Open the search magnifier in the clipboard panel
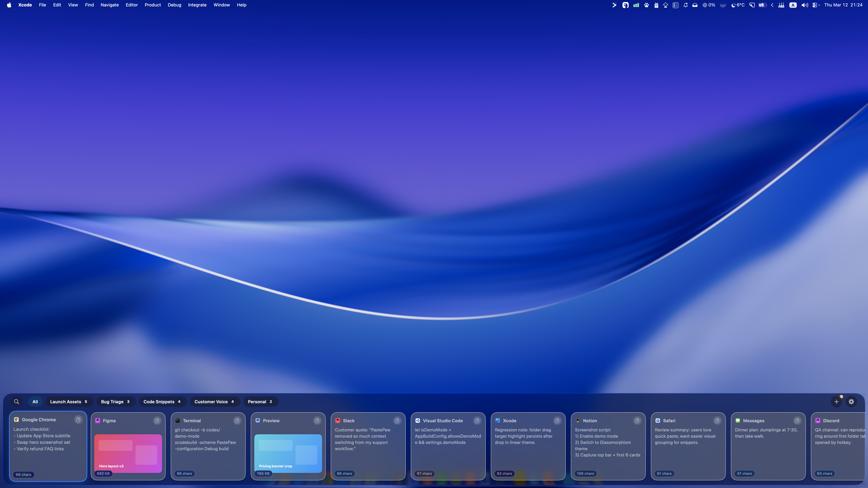 [16, 401]
